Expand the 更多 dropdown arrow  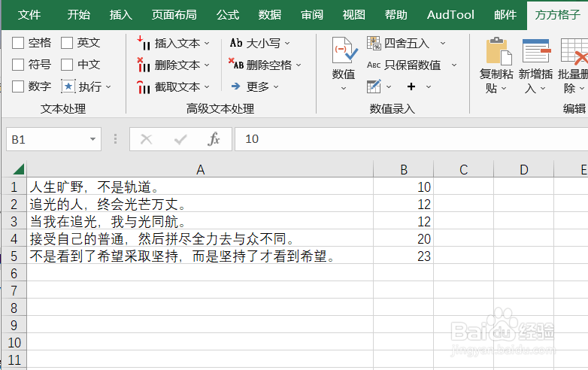[276, 87]
